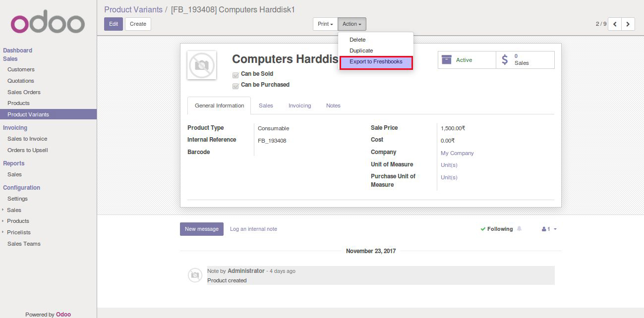Click the Computers Harddisk1 product title
Screen dimensions: 644x318
click(285, 59)
